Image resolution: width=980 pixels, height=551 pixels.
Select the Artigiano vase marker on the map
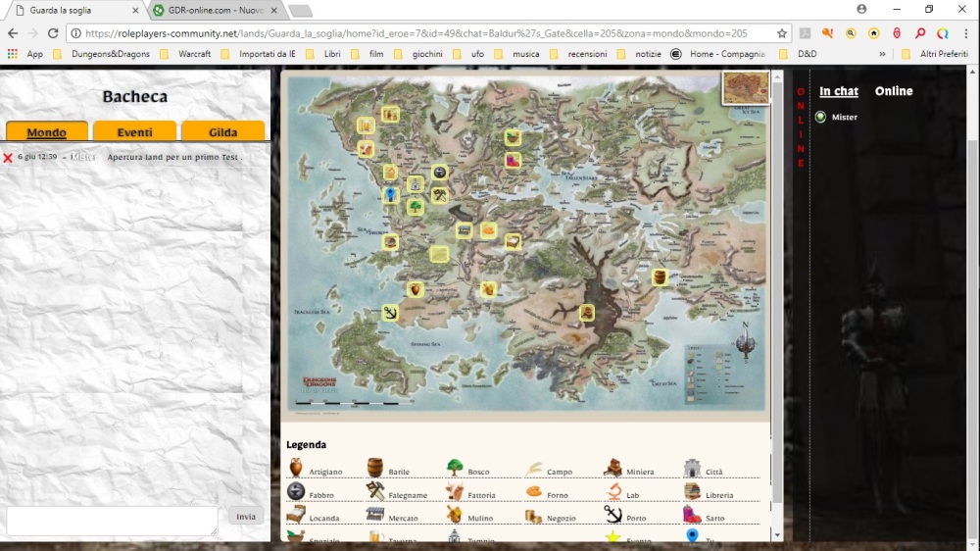click(x=416, y=289)
